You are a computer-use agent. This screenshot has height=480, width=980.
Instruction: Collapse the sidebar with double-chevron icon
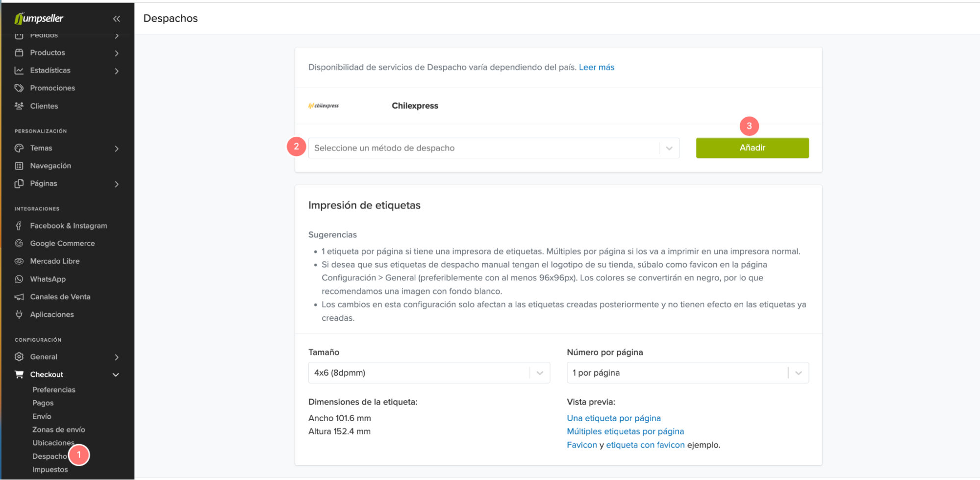click(x=116, y=19)
